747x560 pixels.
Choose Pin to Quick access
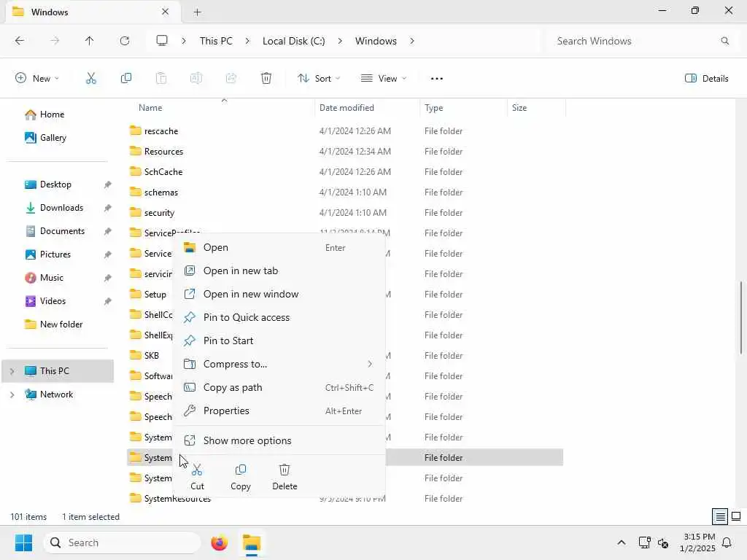(279, 318)
